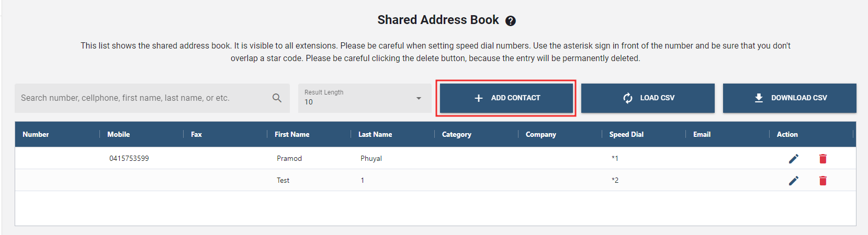This screenshot has width=868, height=235.
Task: Sort by the Last Name column
Action: click(x=375, y=135)
